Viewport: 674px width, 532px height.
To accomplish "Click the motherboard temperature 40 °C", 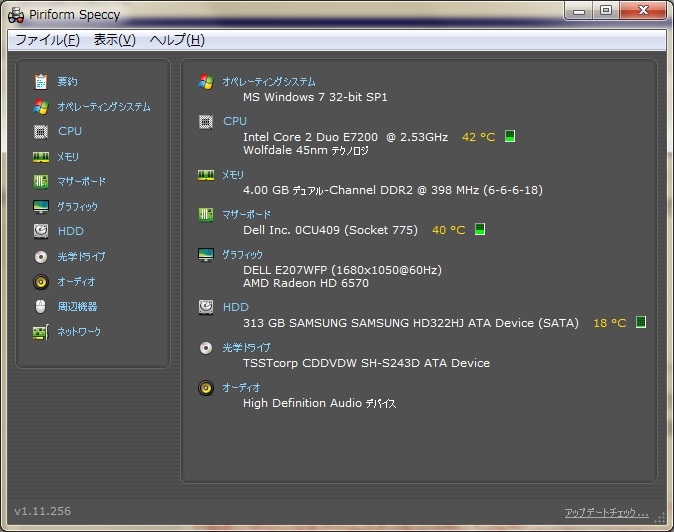I will [449, 230].
